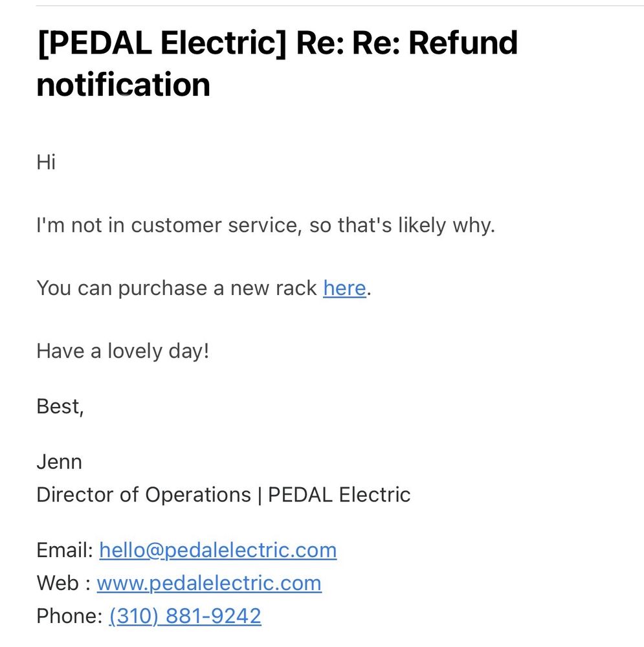Click the "Refund" word in the subject heading
The width and height of the screenshot is (644, 647).
pyautogui.click(x=463, y=43)
